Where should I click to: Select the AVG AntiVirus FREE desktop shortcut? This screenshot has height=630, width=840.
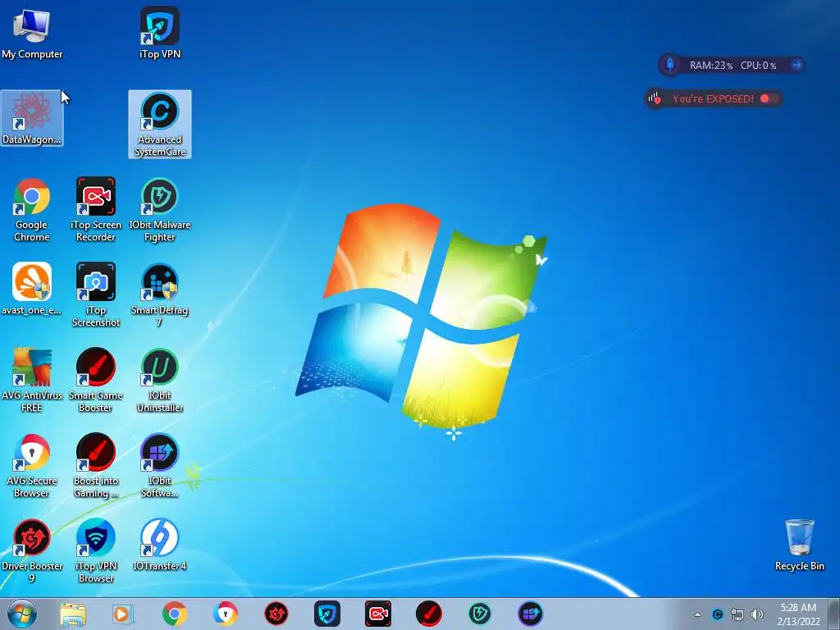click(32, 381)
